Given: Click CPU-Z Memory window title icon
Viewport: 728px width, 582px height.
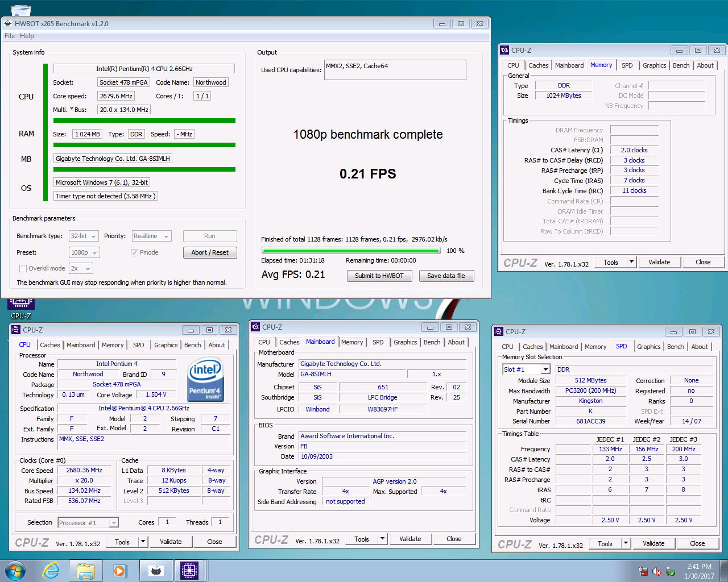Looking at the screenshot, I should pos(504,50).
